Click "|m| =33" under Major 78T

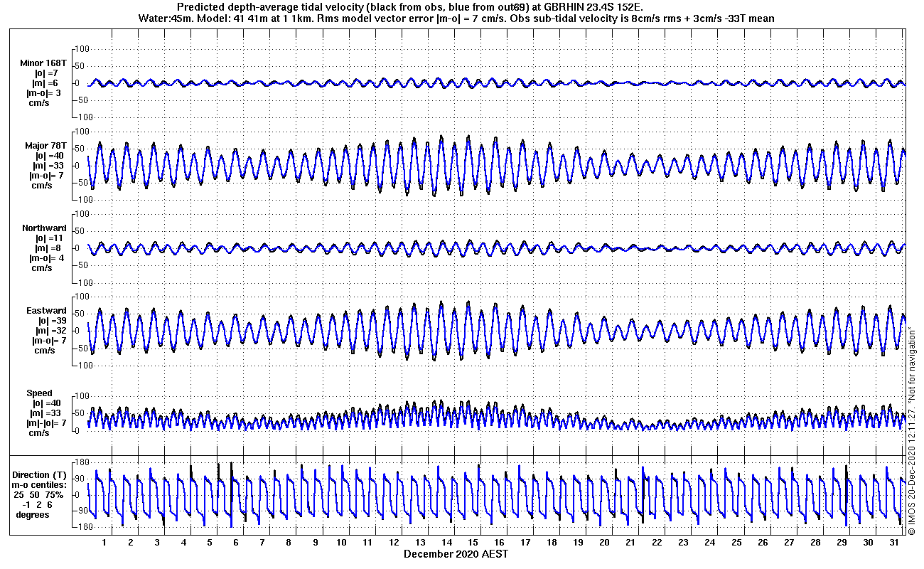click(x=49, y=166)
